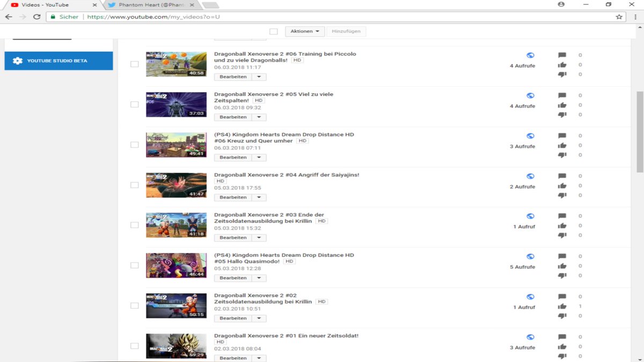This screenshot has height=362, width=644.
Task: Open the Aktionen dropdown
Action: [304, 32]
